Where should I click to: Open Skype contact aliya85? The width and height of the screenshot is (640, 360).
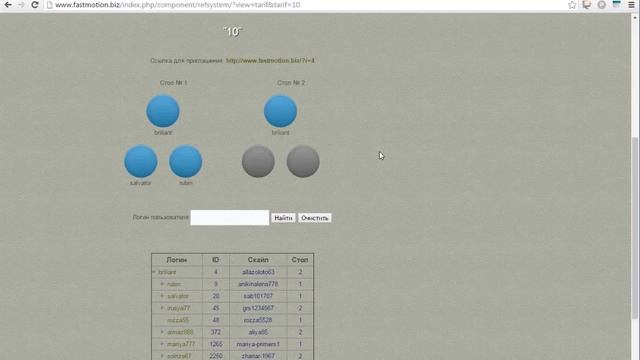(258, 332)
